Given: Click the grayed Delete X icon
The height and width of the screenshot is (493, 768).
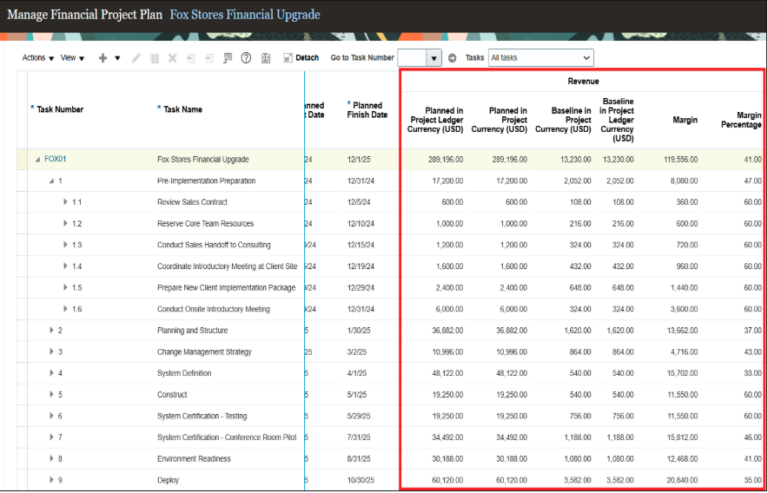Looking at the screenshot, I should [172, 58].
